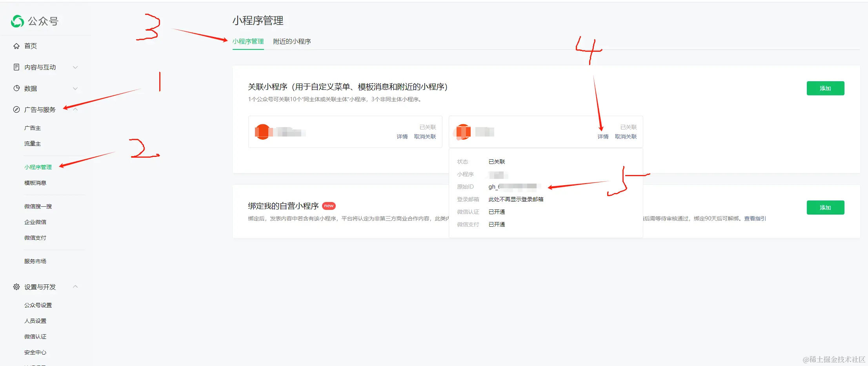Click 已开通 in the popup's 微信认证 row
Image resolution: width=868 pixels, height=366 pixels.
[497, 212]
